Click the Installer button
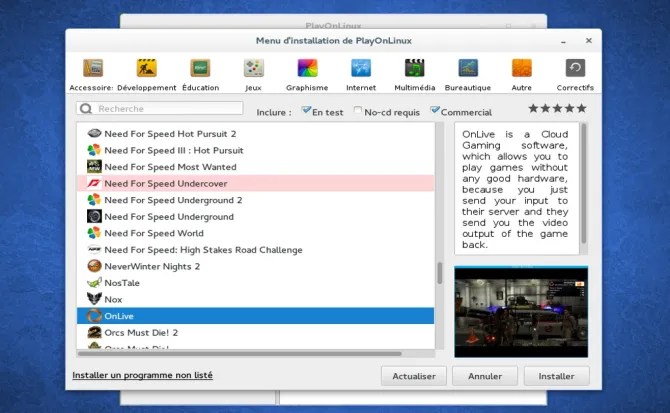 click(556, 376)
